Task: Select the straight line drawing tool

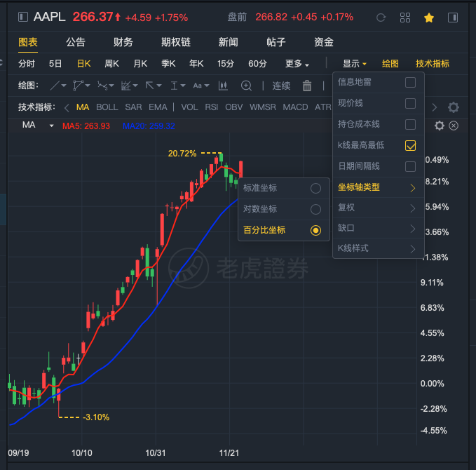Action: tap(55, 86)
